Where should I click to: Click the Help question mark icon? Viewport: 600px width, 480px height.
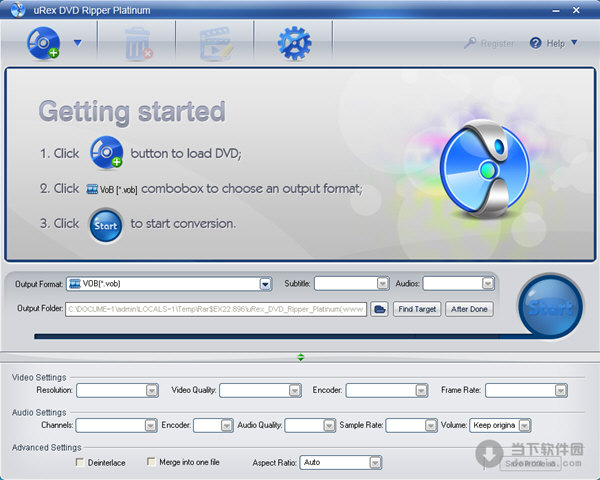535,43
